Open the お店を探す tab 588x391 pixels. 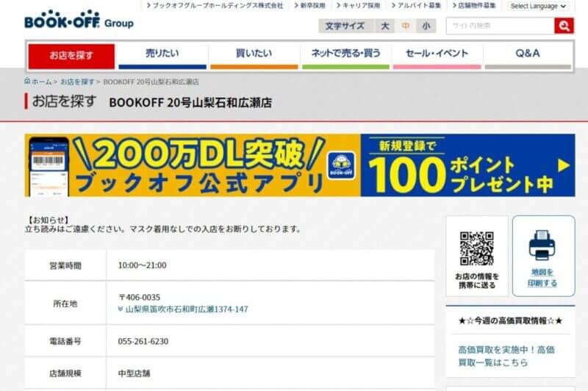71,57
